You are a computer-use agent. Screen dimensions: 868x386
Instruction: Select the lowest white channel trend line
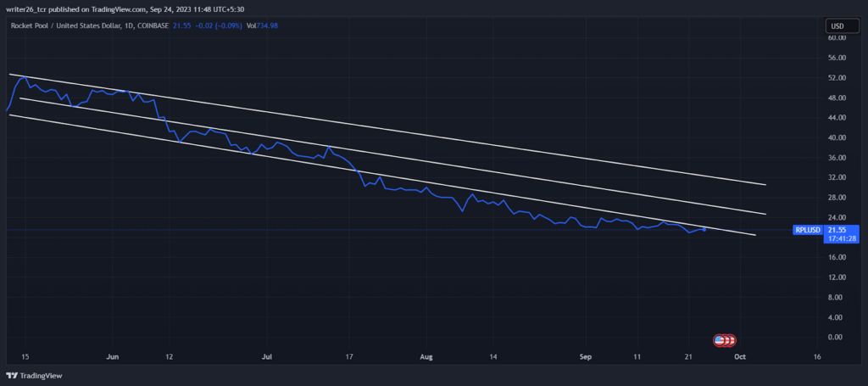point(382,175)
